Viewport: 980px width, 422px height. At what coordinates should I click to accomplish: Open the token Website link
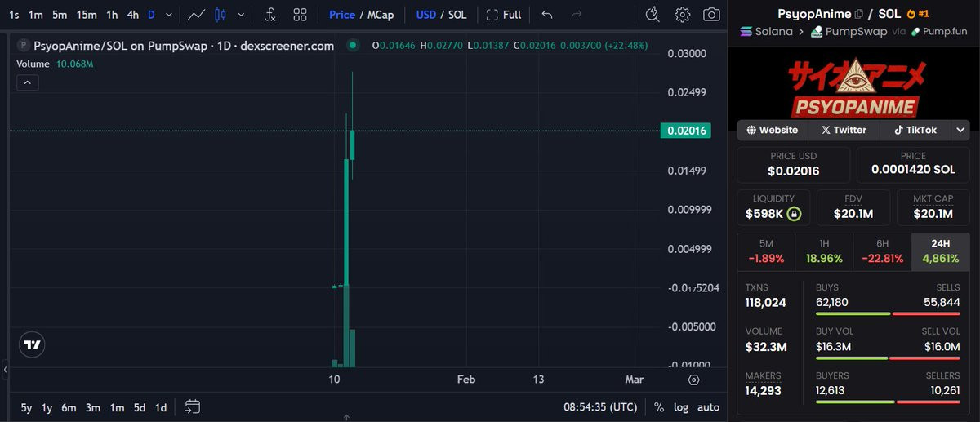(x=773, y=130)
